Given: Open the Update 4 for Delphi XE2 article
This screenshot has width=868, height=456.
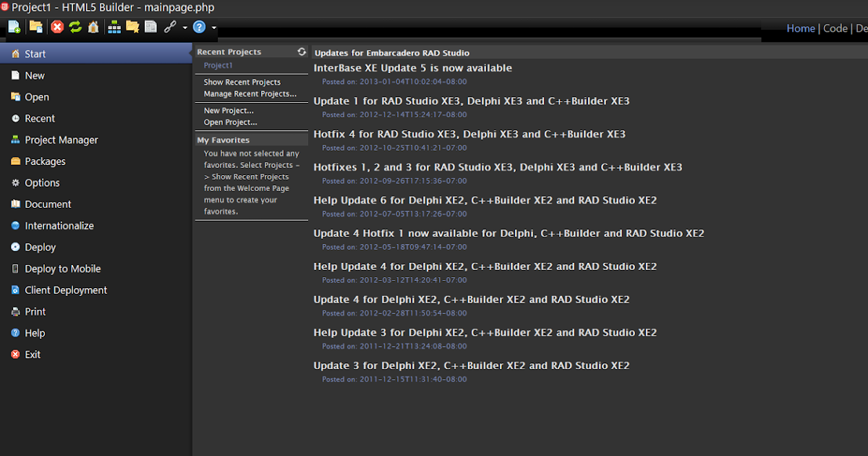Looking at the screenshot, I should (472, 300).
